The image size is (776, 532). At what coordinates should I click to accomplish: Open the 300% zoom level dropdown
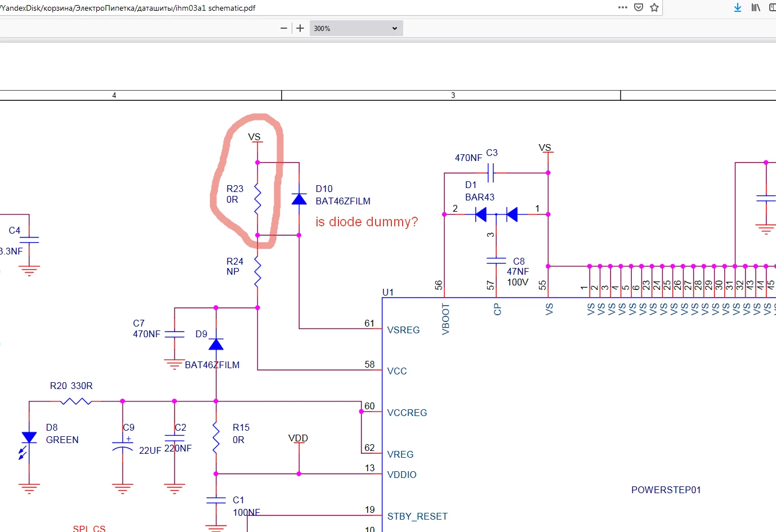click(356, 28)
